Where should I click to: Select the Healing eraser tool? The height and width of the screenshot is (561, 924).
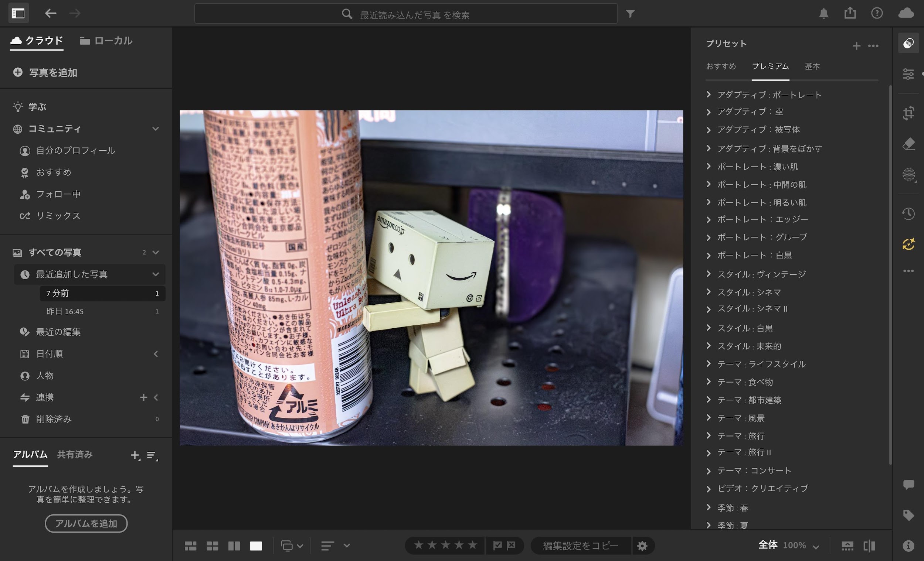[x=908, y=144]
